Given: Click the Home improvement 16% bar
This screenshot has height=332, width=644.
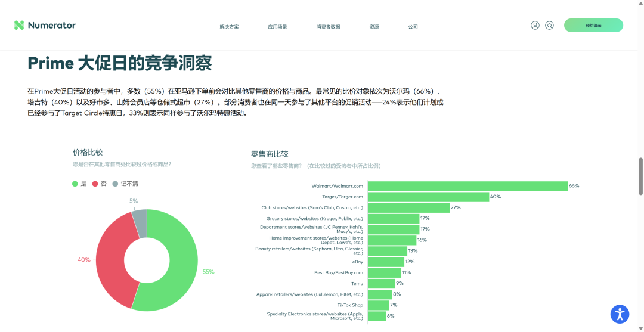Looking at the screenshot, I should (x=392, y=240).
